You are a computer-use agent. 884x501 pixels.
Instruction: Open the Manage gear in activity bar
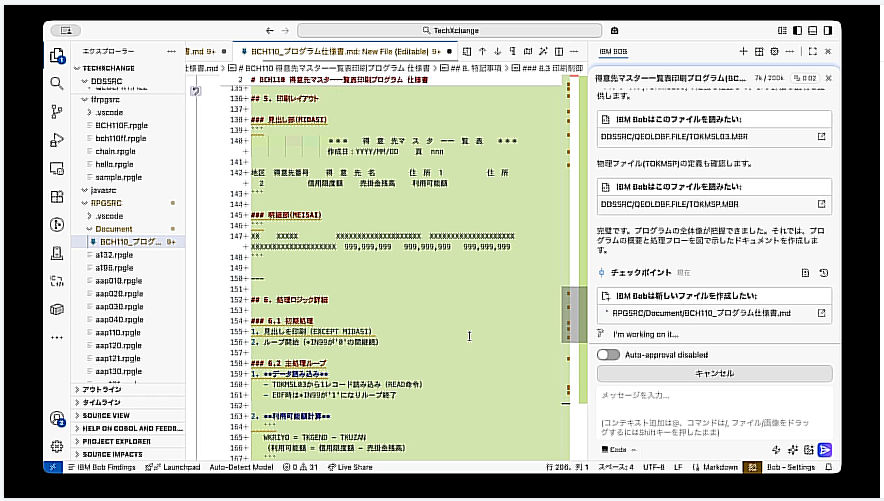pos(57,446)
